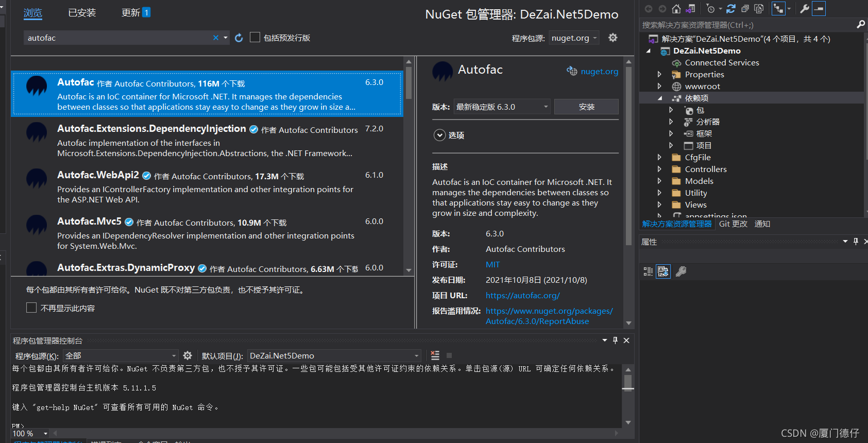Viewport: 868px width, 443px height.
Task: Collapse all items with the stacked windows icon
Action: pyautogui.click(x=745, y=9)
